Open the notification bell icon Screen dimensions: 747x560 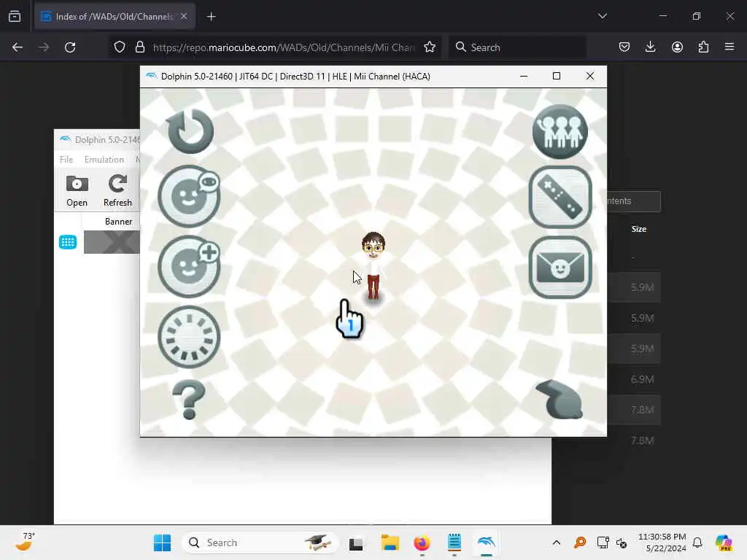pyautogui.click(x=697, y=542)
